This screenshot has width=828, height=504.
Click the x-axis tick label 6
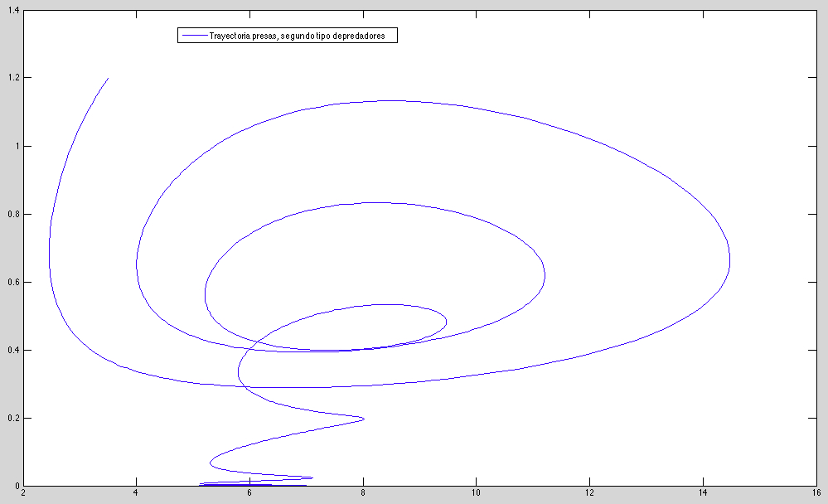(249, 495)
